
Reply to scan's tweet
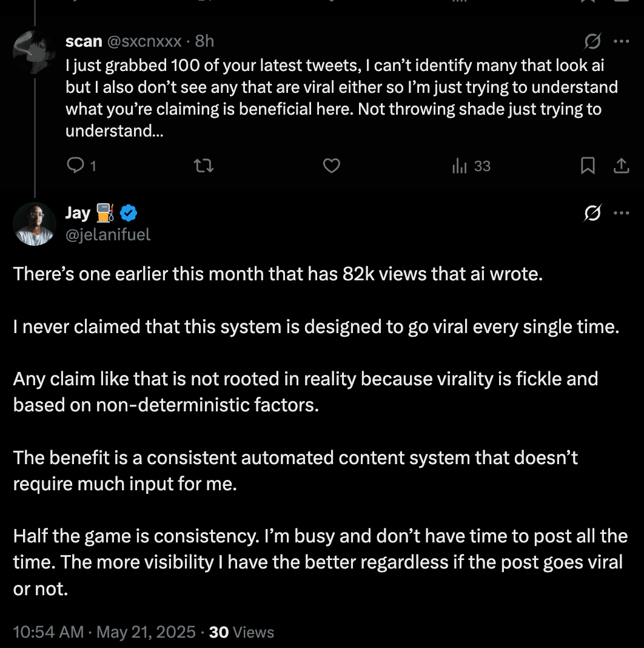click(x=76, y=166)
